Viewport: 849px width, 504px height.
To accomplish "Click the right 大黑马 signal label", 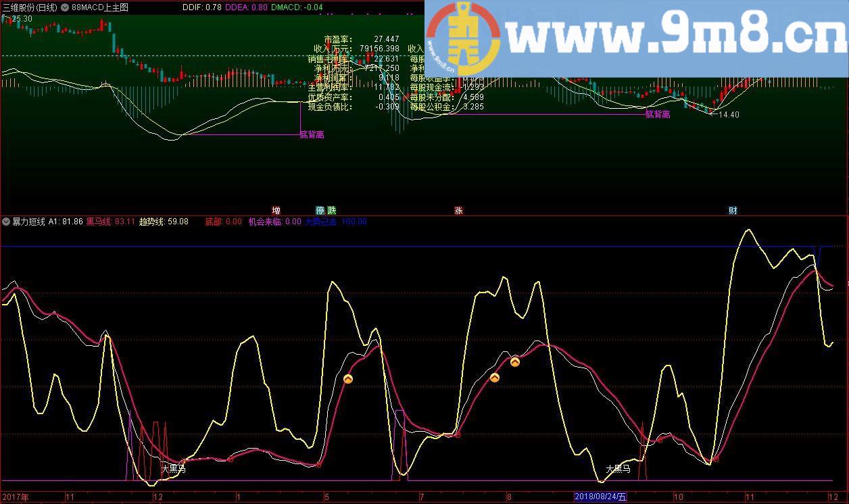I will click(618, 468).
